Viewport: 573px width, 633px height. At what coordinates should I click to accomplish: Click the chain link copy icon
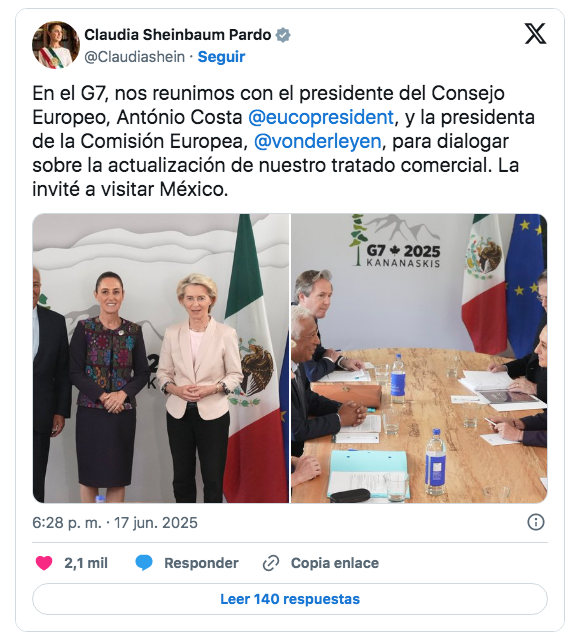[271, 563]
